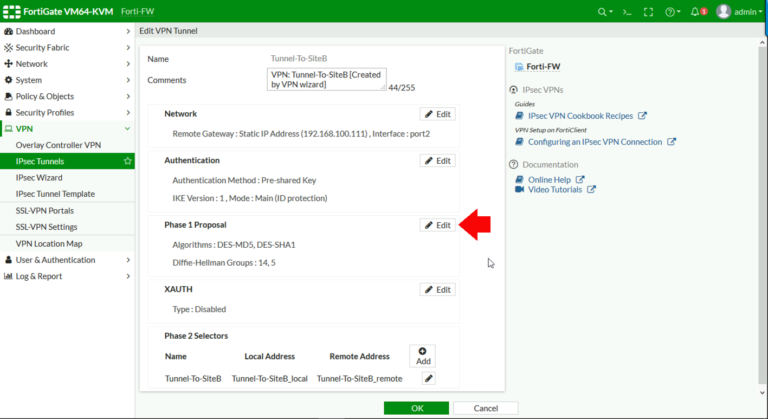
Task: Edit the Network section
Action: click(x=437, y=114)
